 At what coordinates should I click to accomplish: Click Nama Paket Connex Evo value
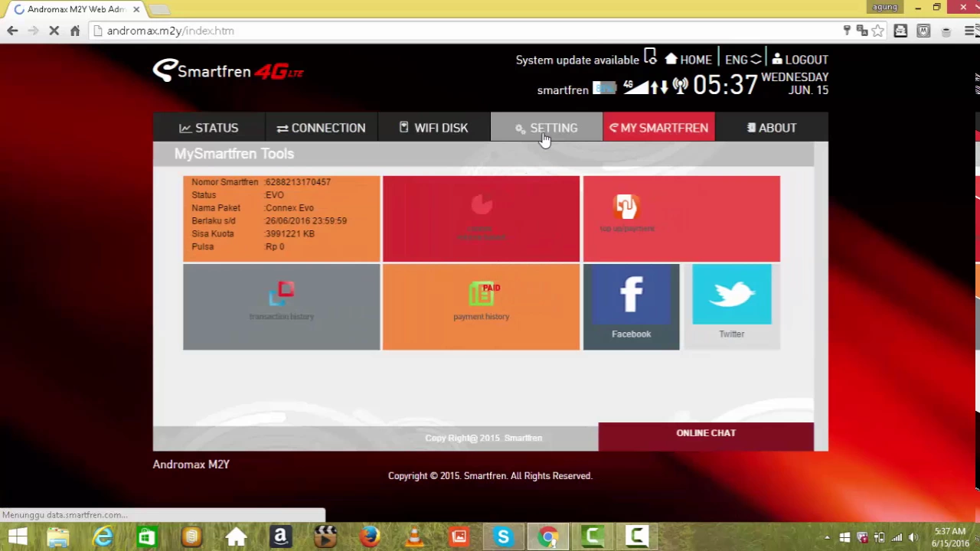pos(289,207)
